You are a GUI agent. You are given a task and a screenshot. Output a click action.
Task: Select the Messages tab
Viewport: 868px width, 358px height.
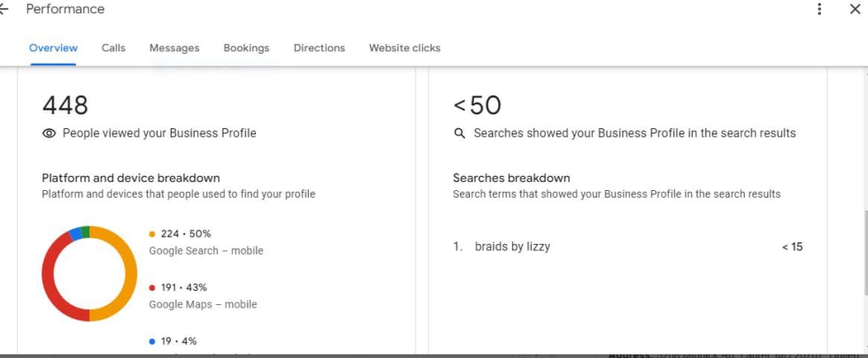[x=174, y=48]
